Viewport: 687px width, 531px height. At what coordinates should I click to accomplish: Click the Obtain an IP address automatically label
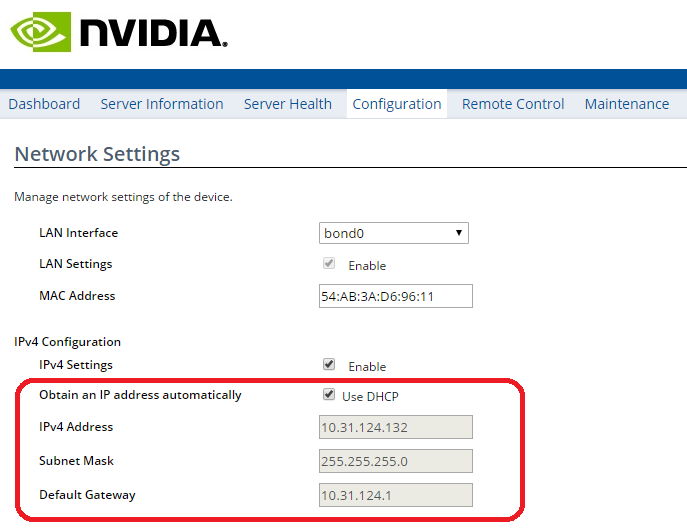point(140,395)
